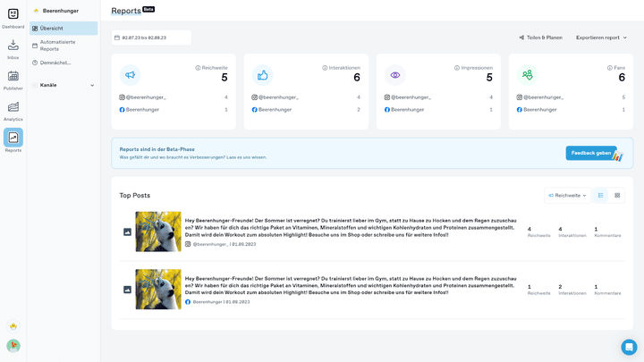Click Kommentare count of Instagram post

tap(596, 229)
